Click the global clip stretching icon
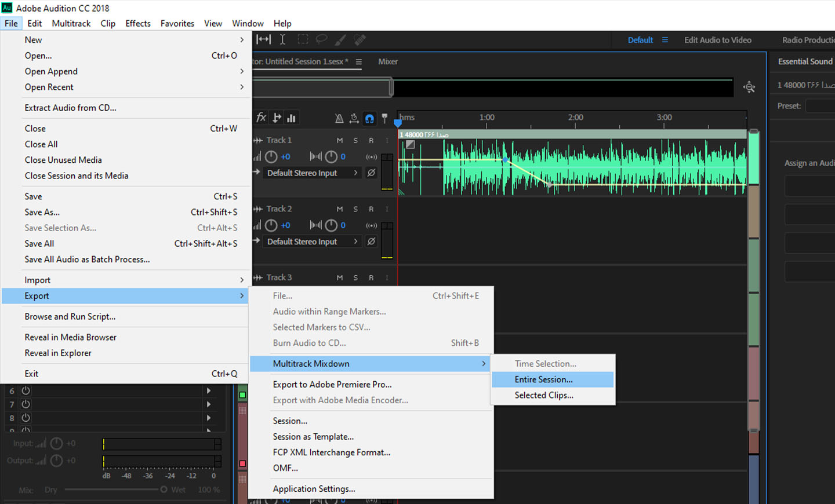 coord(354,118)
